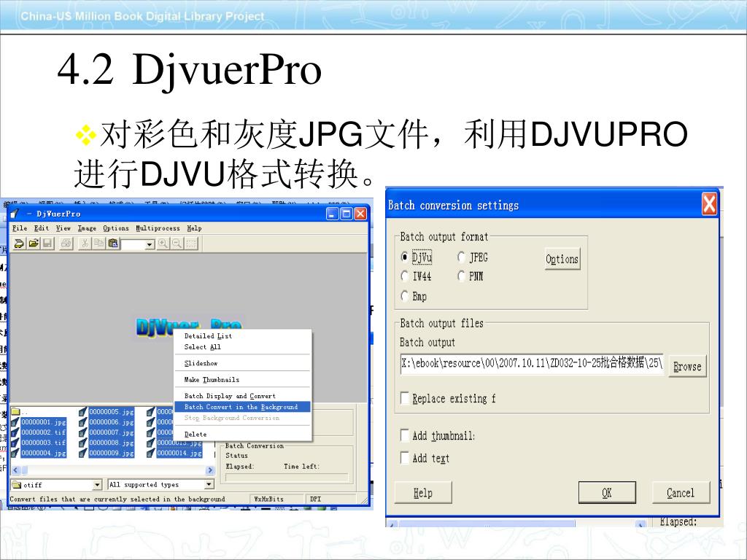Click the file list right scroll arrow
The height and width of the screenshot is (560, 747).
pyautogui.click(x=209, y=470)
